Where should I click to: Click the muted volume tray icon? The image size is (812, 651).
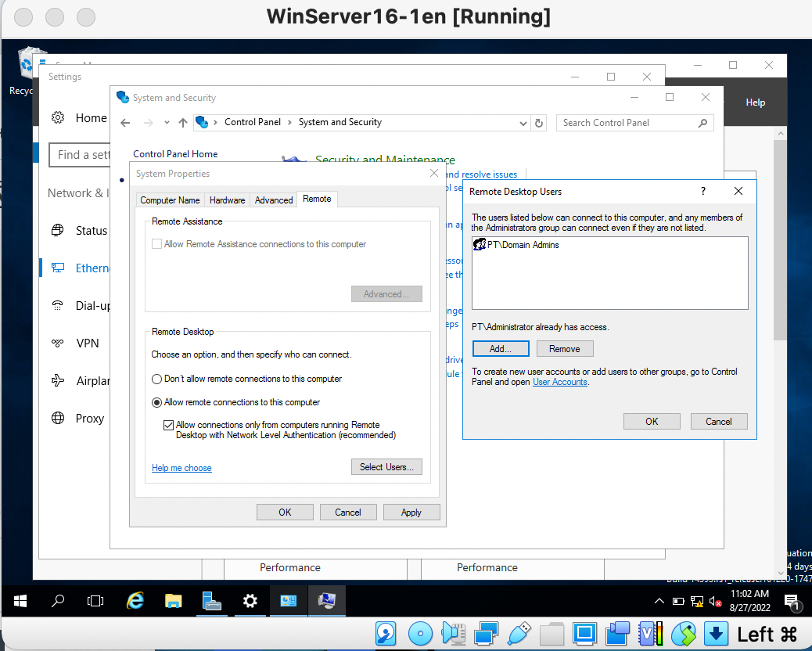tap(715, 601)
